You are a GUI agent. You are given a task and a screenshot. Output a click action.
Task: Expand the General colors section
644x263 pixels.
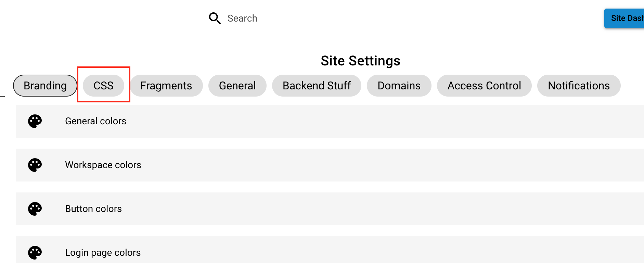pyautogui.click(x=95, y=121)
